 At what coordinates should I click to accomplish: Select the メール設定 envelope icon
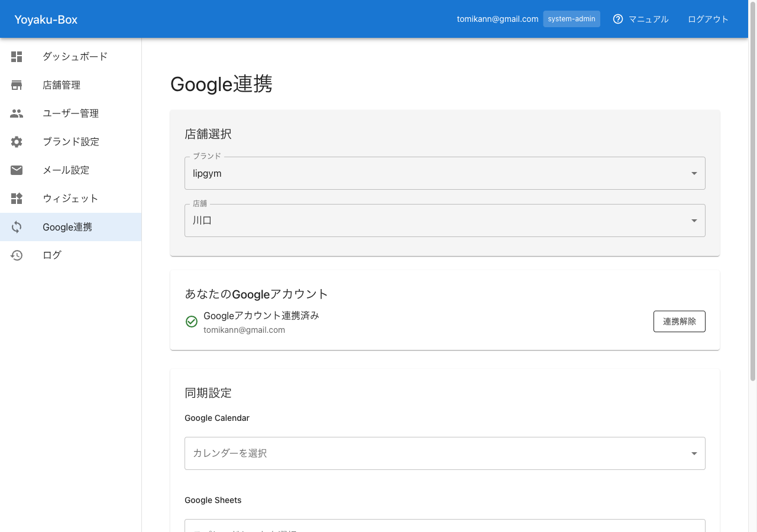(x=16, y=170)
